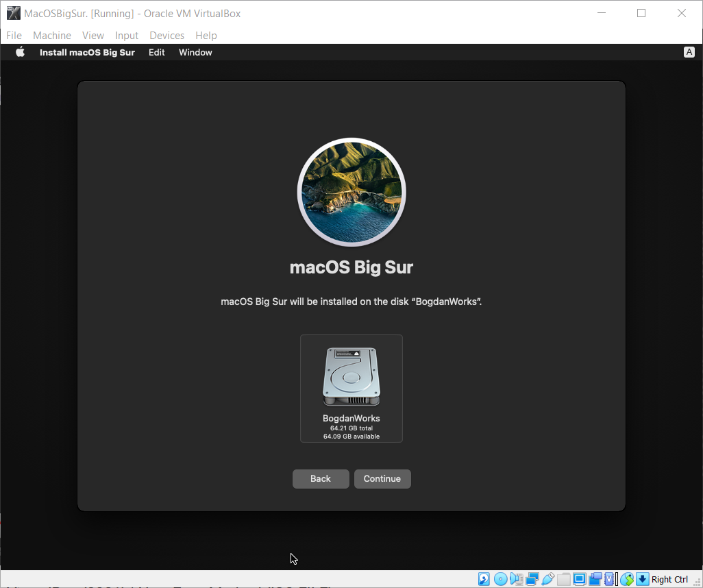Click the hard disk activity status icon
The height and width of the screenshot is (588, 703).
click(x=484, y=579)
